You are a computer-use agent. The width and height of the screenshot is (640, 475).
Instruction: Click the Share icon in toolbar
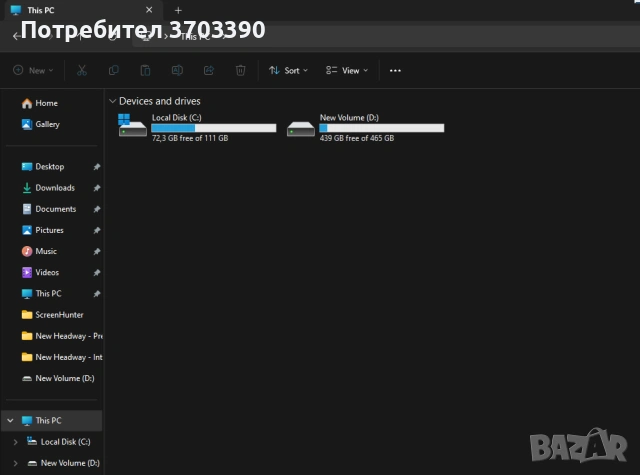[x=209, y=71]
